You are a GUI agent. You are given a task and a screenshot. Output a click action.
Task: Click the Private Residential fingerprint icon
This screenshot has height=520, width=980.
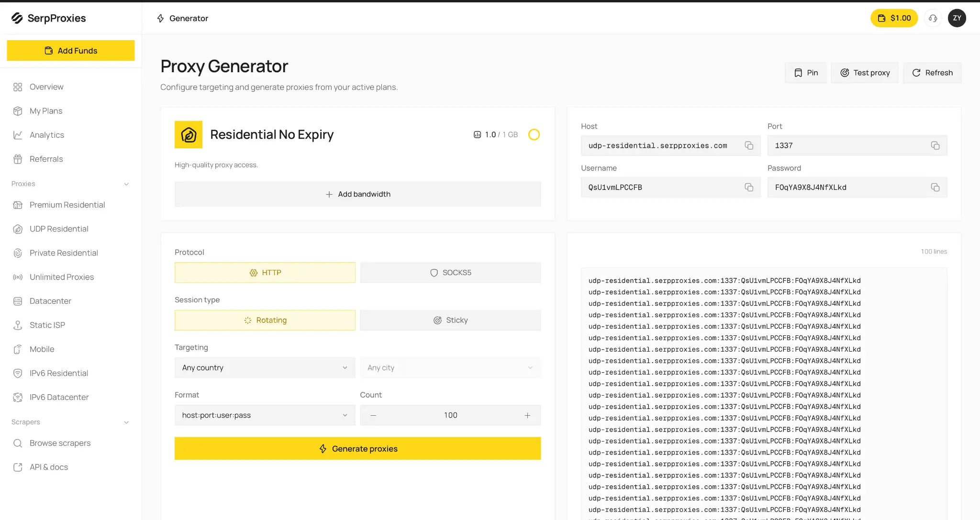point(18,253)
